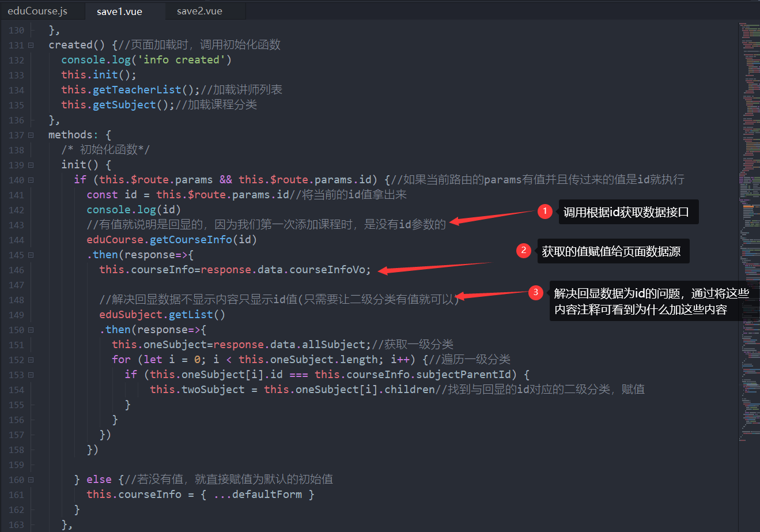Open the save2.vue tab

[199, 11]
